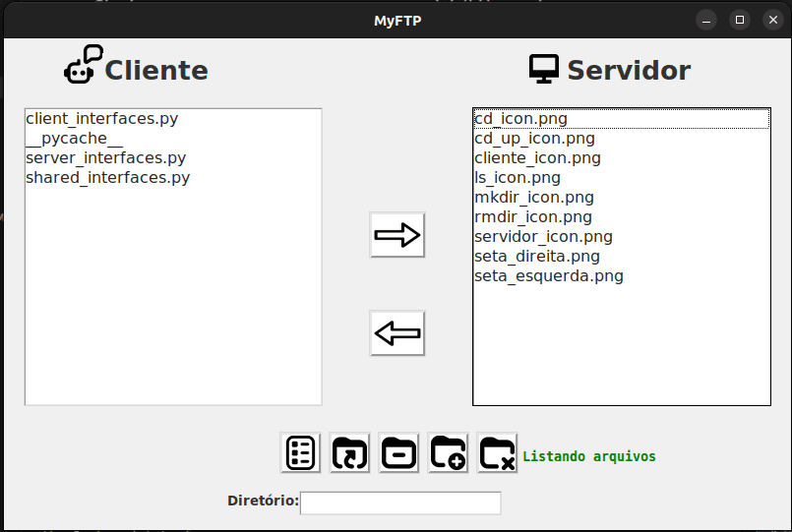Select client_interfaces.py in Cliente list
This screenshot has width=792, height=532.
click(x=173, y=119)
